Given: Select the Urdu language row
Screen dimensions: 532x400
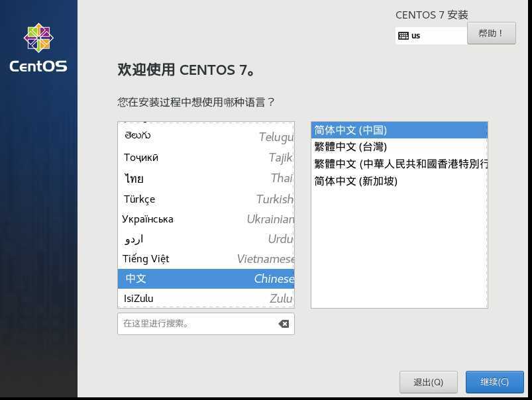Looking at the screenshot, I should tap(206, 239).
